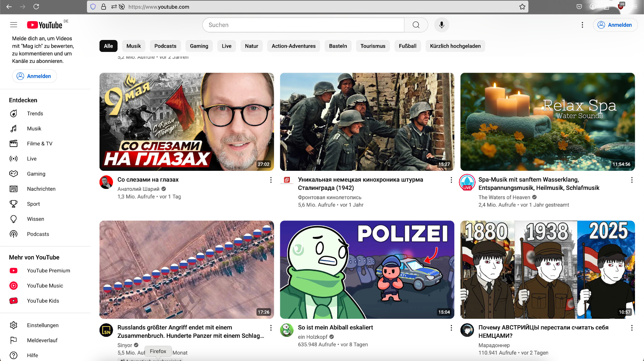Open Gaming section in sidebar
The image size is (644, 361).
coord(36,174)
